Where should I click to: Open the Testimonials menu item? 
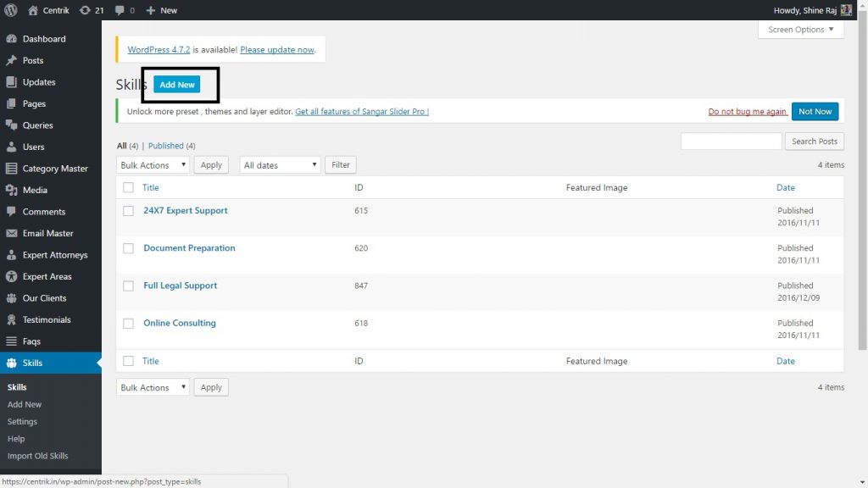tap(47, 320)
